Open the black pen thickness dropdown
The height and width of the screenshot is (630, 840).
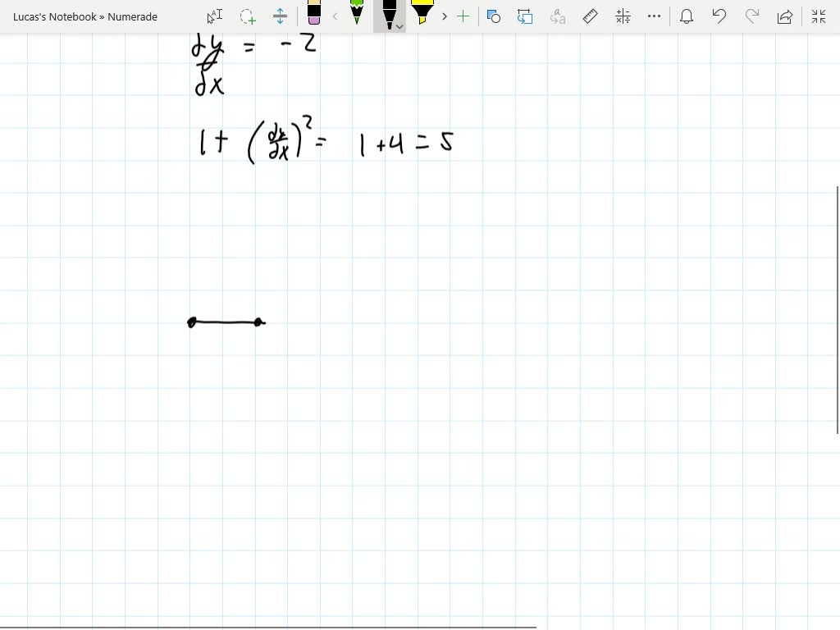coord(399,26)
